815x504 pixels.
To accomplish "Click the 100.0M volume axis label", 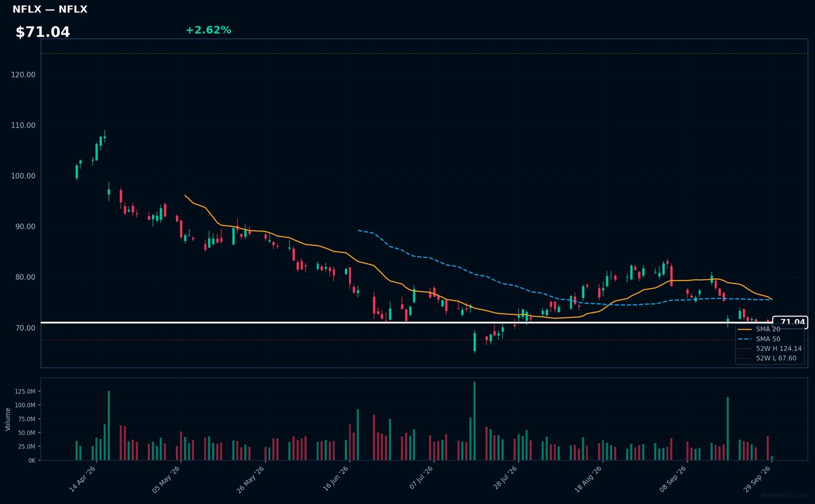I will pos(24,405).
